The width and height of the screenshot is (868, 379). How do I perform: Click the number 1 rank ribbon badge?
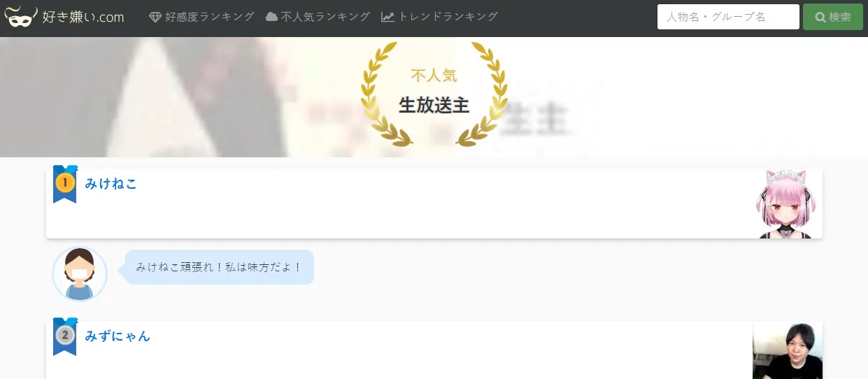click(65, 184)
